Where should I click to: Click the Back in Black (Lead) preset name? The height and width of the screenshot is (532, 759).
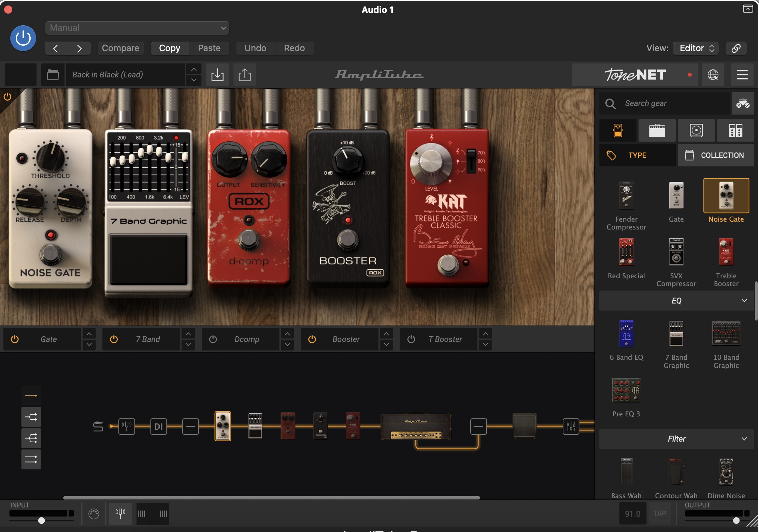click(126, 74)
